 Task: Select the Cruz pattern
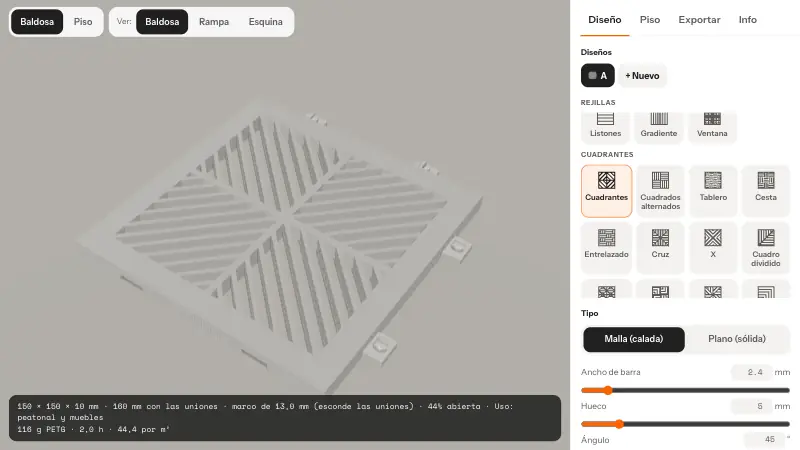(x=660, y=247)
